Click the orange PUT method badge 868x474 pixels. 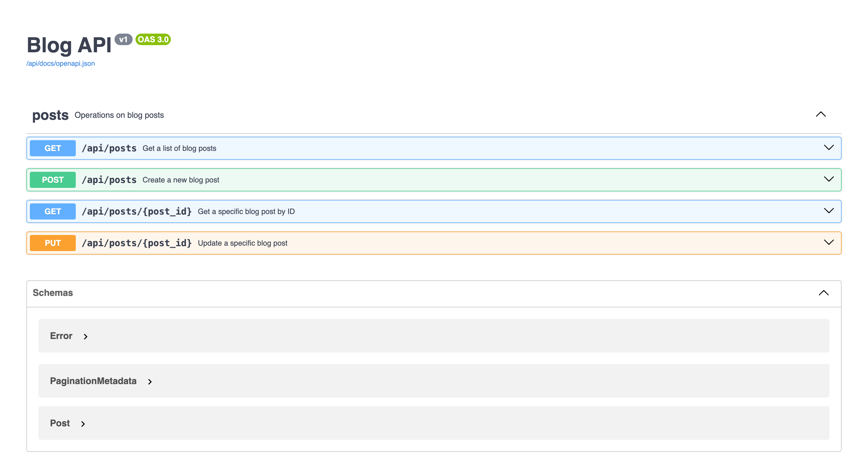click(53, 243)
